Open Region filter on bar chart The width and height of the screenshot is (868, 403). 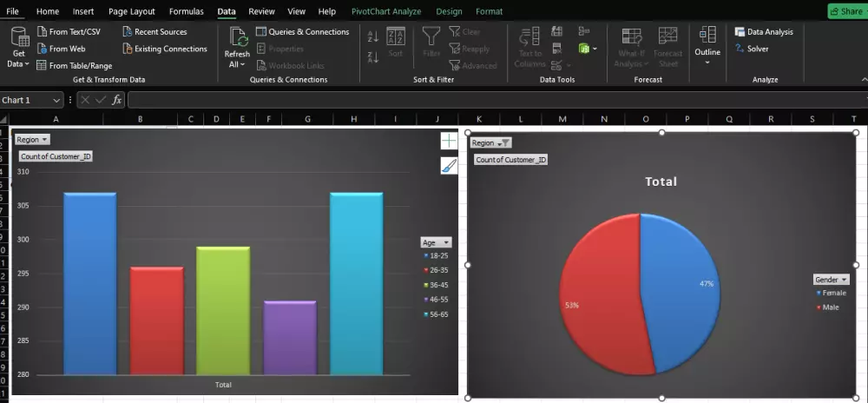coord(32,140)
